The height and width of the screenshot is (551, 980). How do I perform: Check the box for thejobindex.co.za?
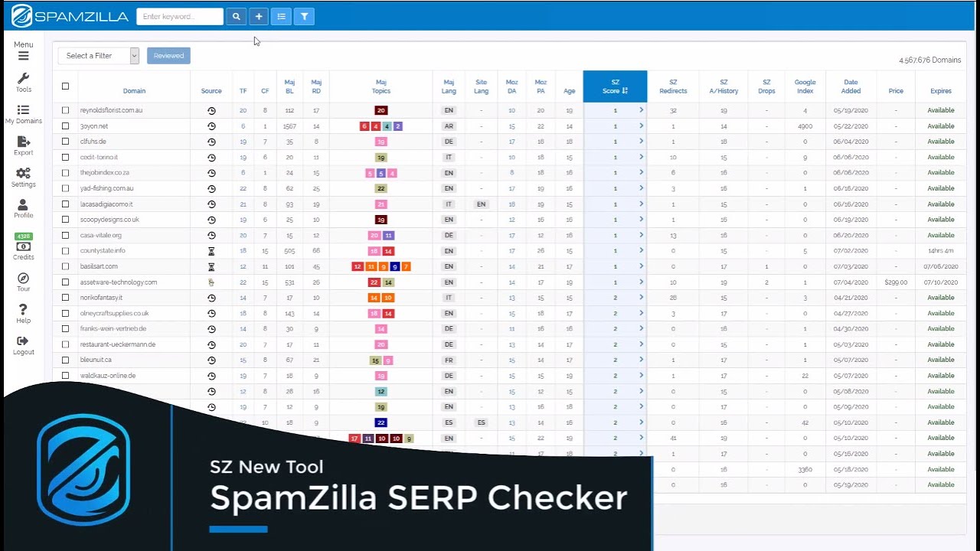[65, 173]
